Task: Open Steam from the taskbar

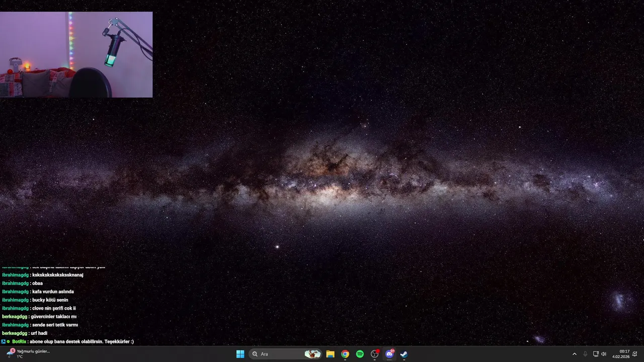Action: tap(404, 354)
